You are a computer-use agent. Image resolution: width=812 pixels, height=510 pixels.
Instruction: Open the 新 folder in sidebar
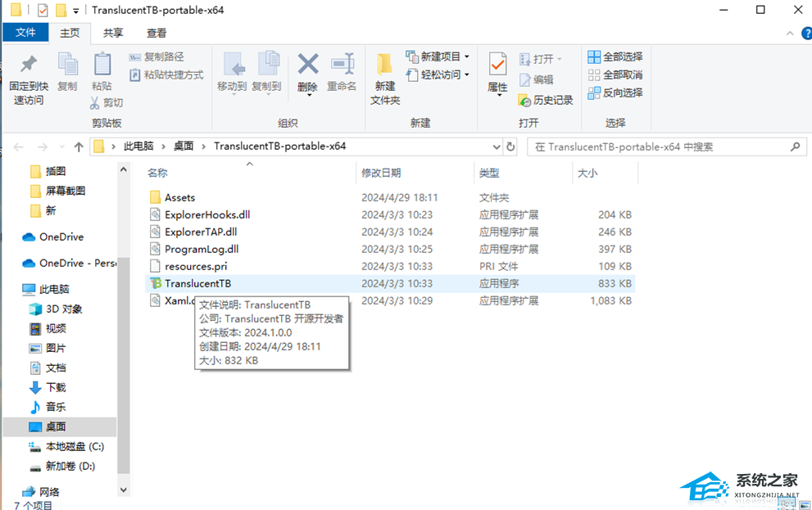[50, 210]
